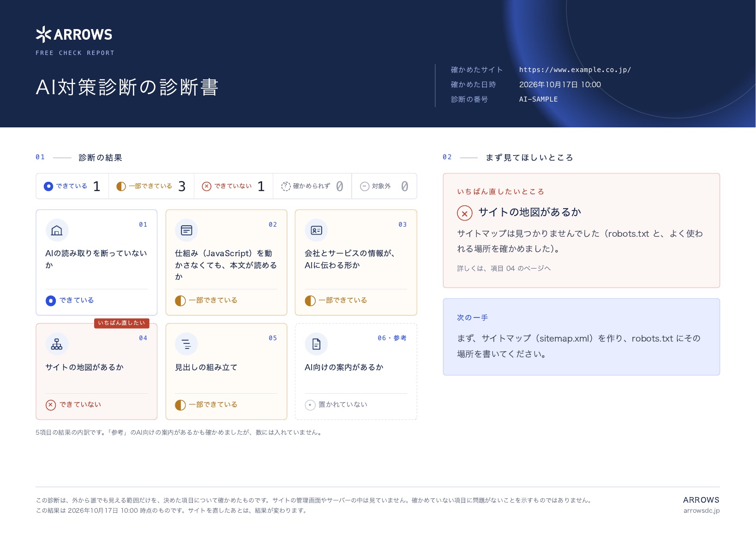Screen dimensions: 756x534
Task: Click the ID card icon on card 03
Action: coord(316,230)
